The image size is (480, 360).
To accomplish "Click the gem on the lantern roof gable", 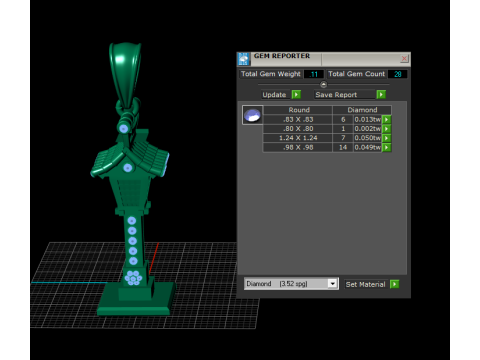I will [128, 168].
